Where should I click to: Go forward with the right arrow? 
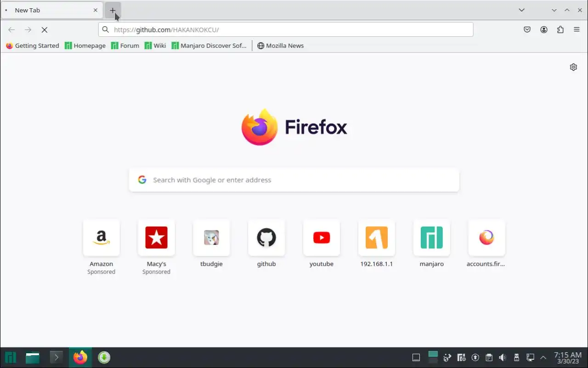(28, 29)
